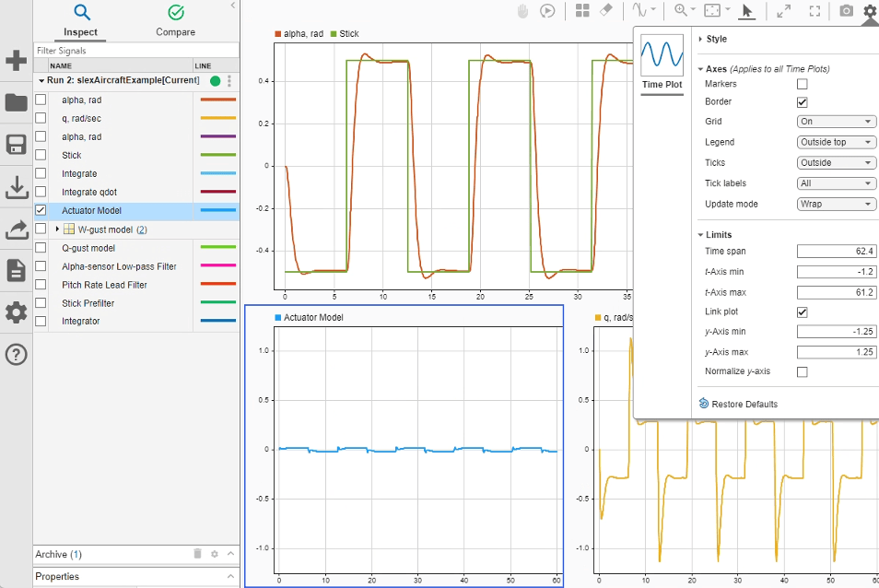This screenshot has width=879, height=588.
Task: Click the Filter Signals search field
Action: point(136,51)
